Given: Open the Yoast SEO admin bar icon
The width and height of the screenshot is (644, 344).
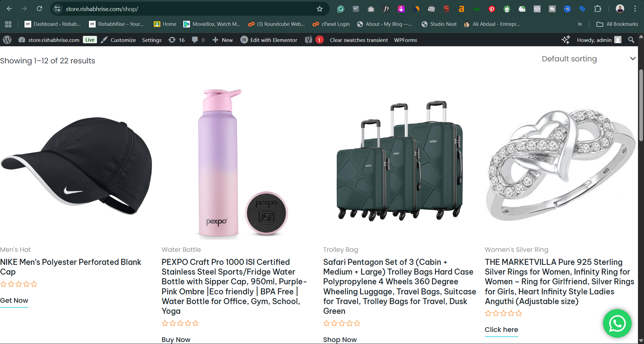Looking at the screenshot, I should click(309, 40).
